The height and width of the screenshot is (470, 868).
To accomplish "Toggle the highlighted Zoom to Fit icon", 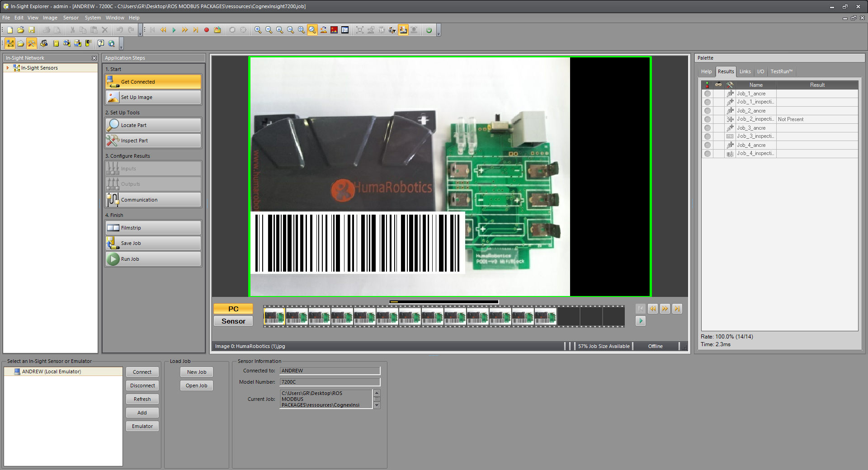I will (312, 30).
